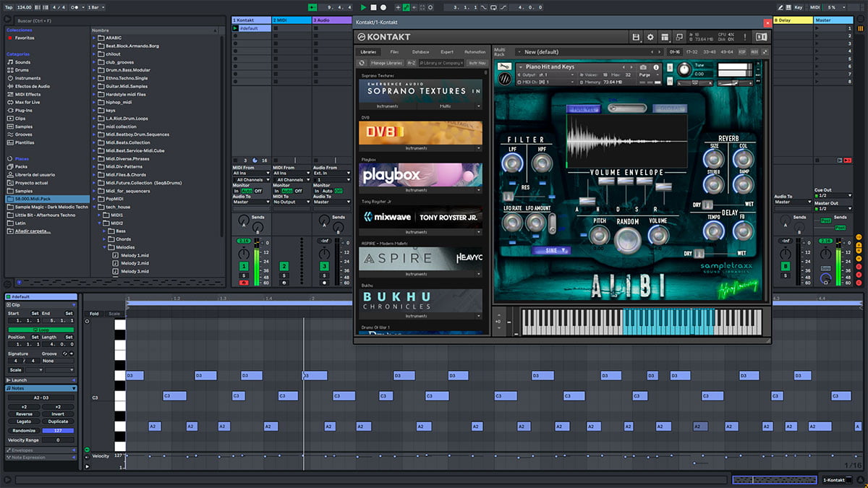Click the Reverse notes button
868x488 pixels.
tap(23, 414)
